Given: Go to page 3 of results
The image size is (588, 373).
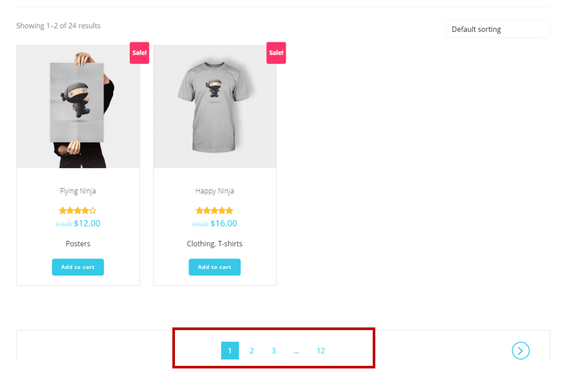Looking at the screenshot, I should (x=274, y=351).
